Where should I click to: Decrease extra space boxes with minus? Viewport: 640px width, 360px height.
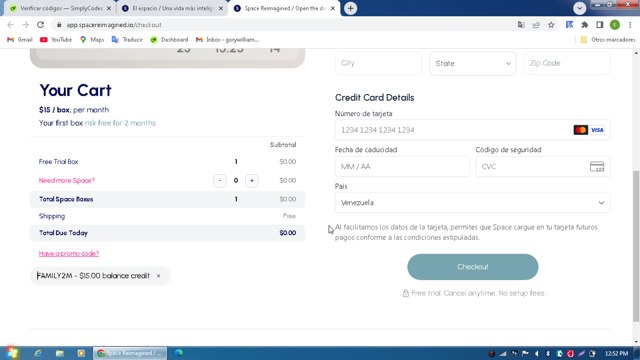(220, 180)
